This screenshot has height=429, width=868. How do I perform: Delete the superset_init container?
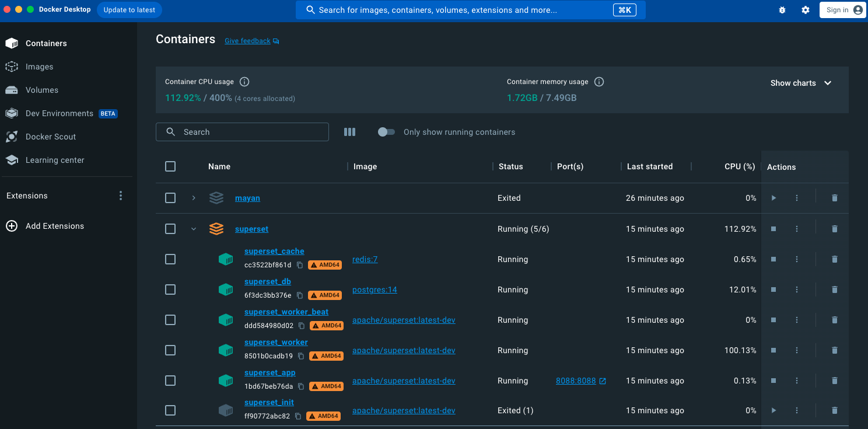(834, 410)
